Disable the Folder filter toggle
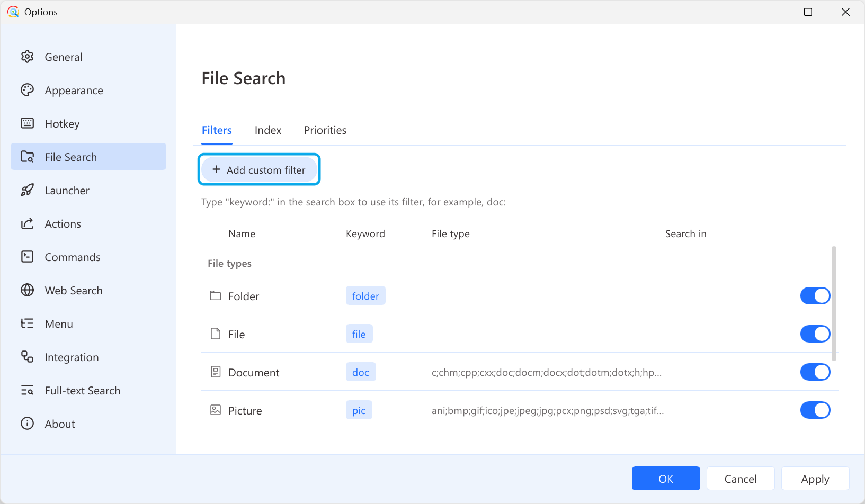Screen dimensions: 865x504 click(x=815, y=296)
